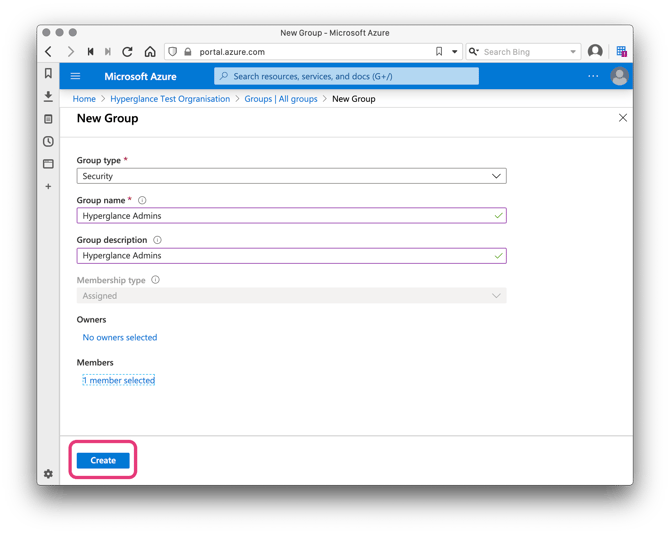Show info tooltip for Group description
This screenshot has width=670, height=534.
(157, 240)
